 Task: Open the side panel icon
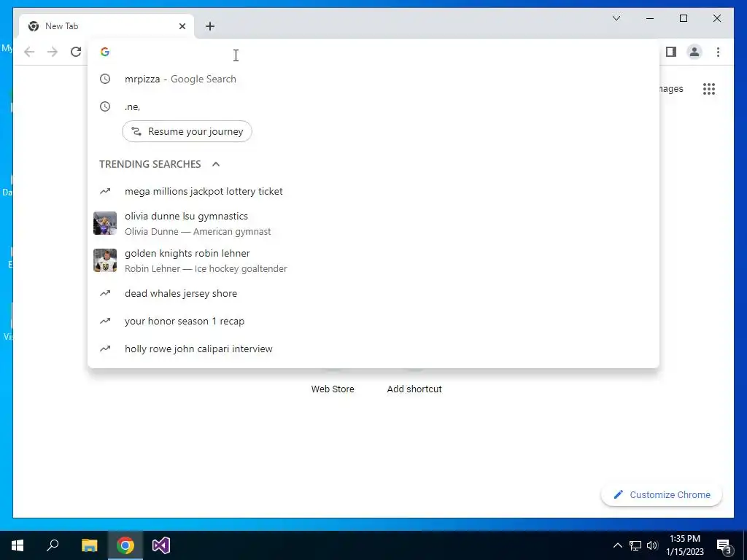point(671,52)
